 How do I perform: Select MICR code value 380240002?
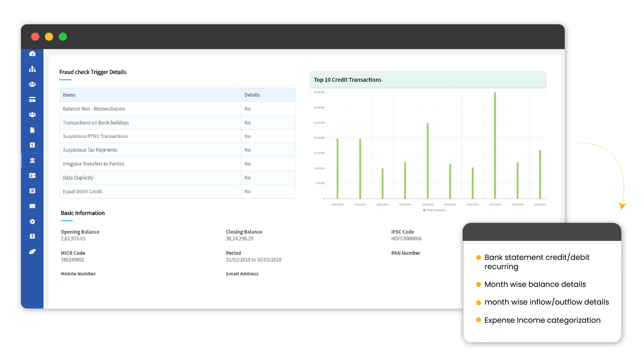72,260
